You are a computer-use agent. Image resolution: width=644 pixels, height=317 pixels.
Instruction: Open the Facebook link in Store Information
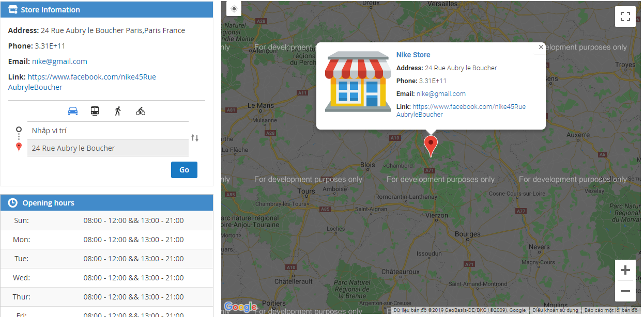click(82, 82)
